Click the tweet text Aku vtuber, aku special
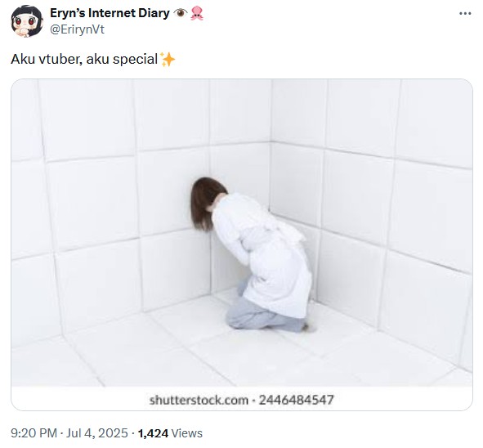 [84, 59]
